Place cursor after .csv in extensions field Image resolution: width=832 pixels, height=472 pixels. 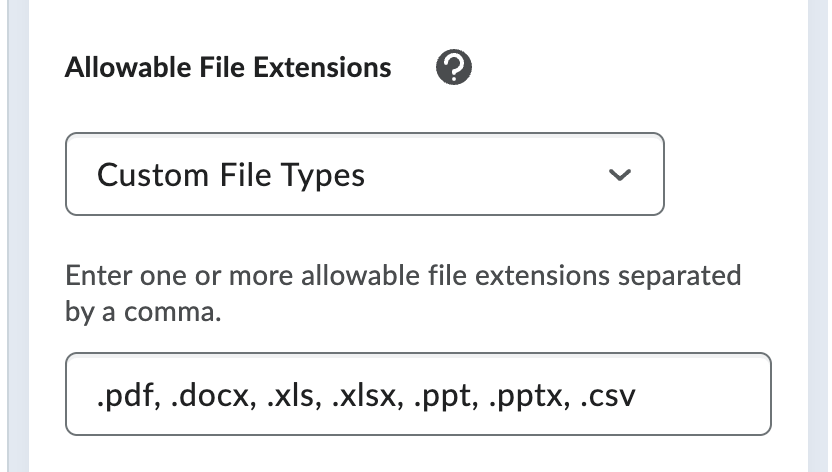click(637, 397)
